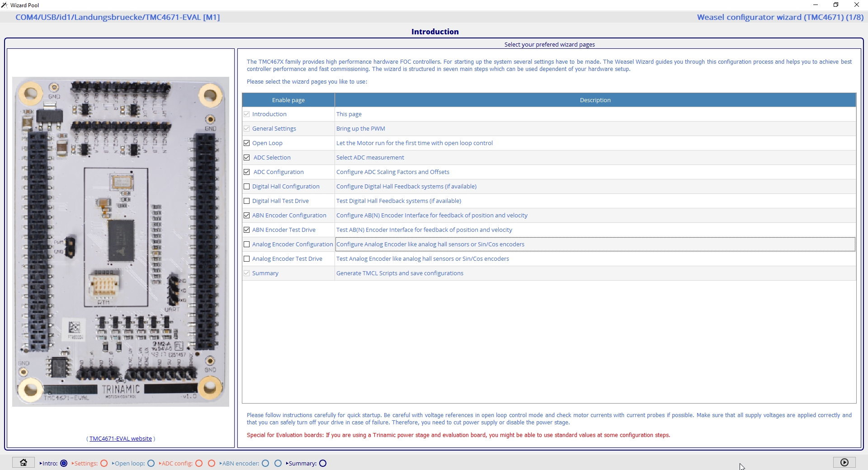868x470 pixels.
Task: Open the TMC4671-EVAL website link
Action: [x=121, y=439]
